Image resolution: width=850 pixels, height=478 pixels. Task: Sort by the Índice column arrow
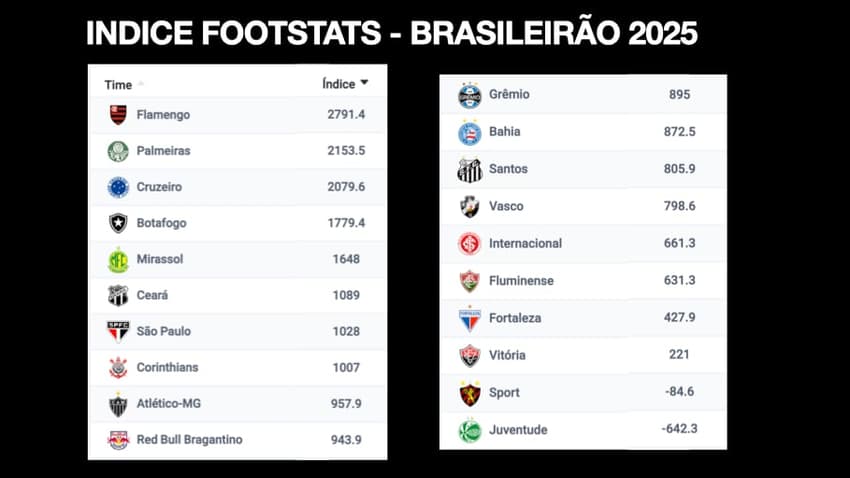pos(364,84)
